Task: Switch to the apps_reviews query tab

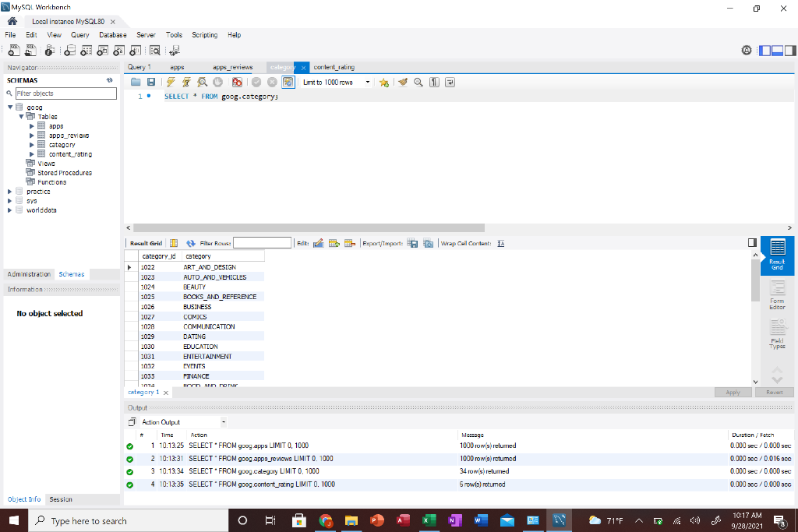Action: tap(232, 67)
